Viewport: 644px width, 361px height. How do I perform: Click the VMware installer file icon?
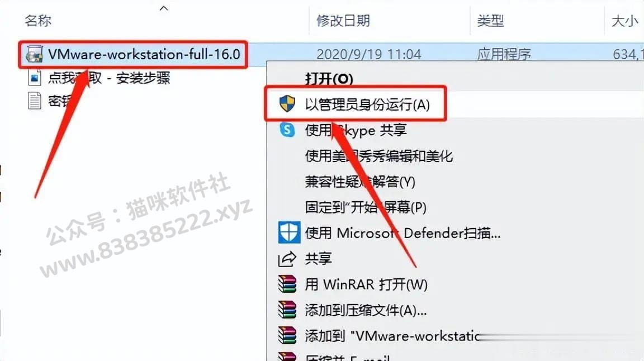pos(34,54)
